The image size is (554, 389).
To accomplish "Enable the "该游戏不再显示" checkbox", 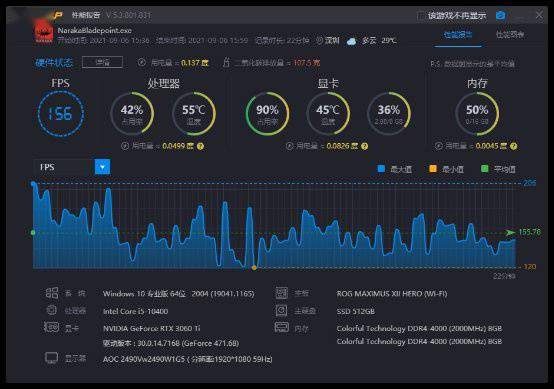I will tap(420, 16).
